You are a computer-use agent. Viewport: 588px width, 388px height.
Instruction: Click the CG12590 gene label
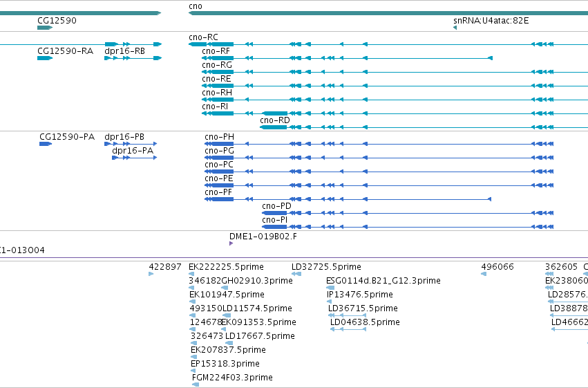pyautogui.click(x=57, y=21)
